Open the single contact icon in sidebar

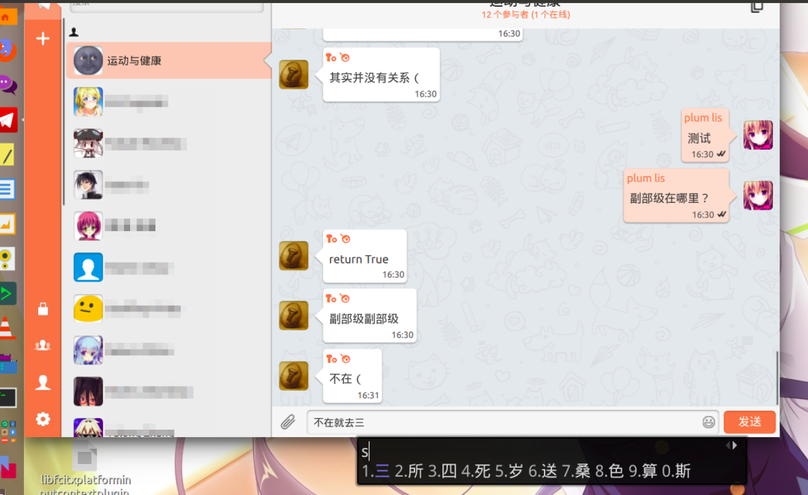tap(43, 382)
